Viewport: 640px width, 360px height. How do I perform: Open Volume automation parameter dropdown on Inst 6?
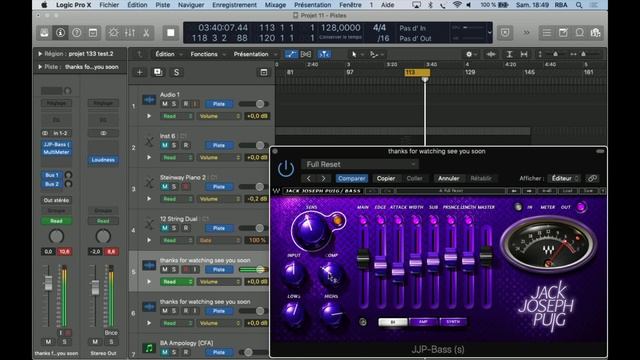[x=219, y=158]
